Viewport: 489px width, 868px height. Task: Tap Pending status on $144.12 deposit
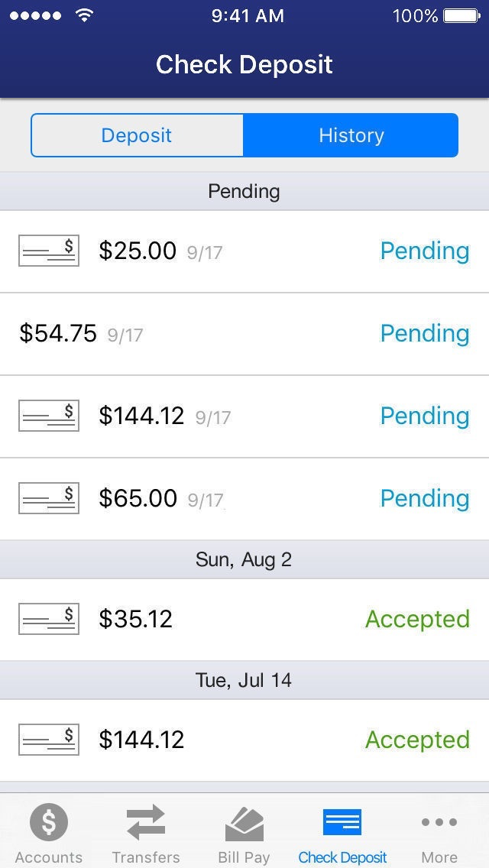click(425, 416)
